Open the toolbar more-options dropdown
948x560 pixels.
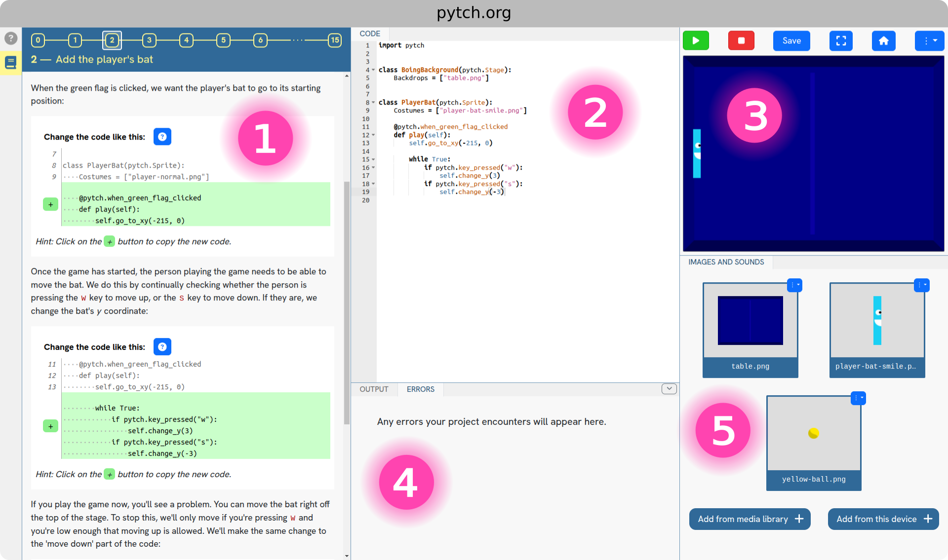(x=929, y=40)
